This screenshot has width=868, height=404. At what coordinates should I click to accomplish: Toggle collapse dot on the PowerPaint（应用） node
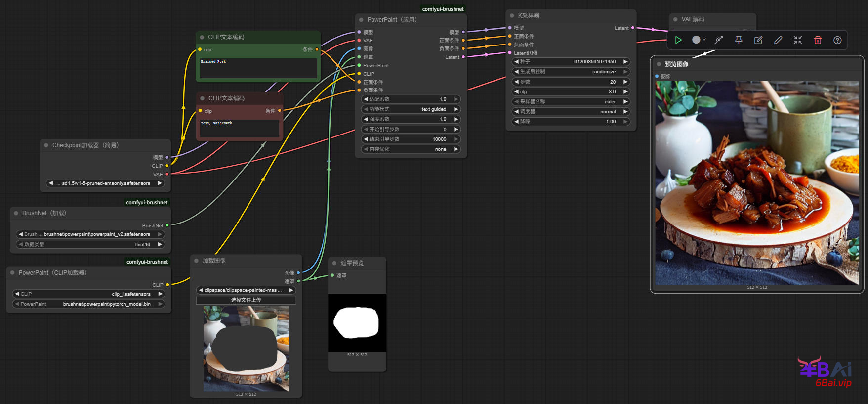(x=361, y=20)
